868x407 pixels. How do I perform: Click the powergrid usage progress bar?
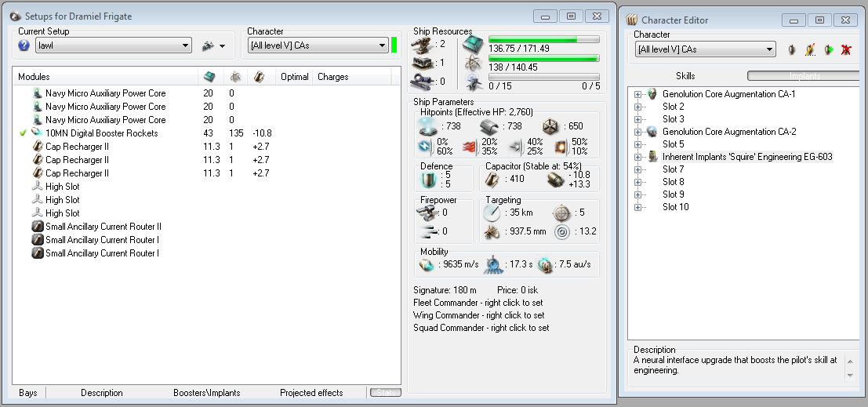click(x=543, y=58)
